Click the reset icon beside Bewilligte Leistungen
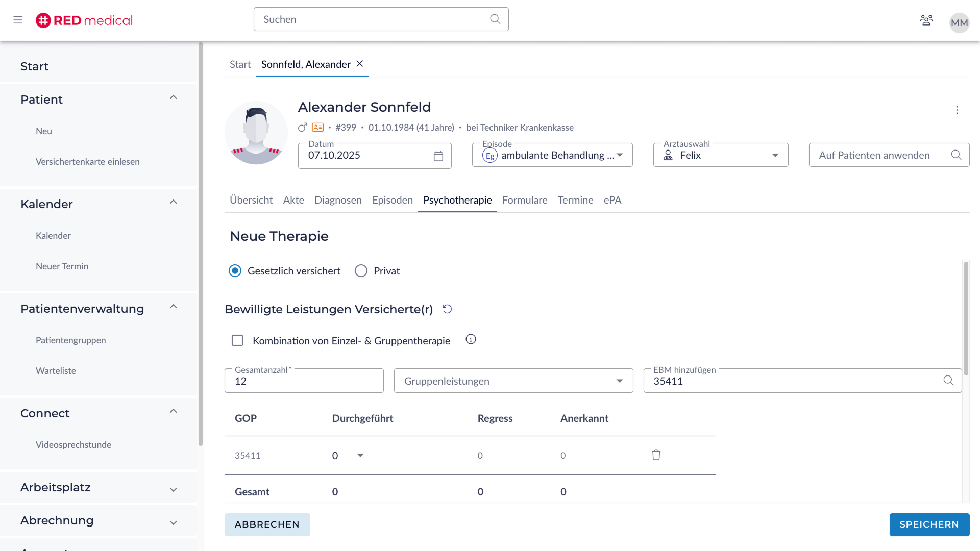 447,309
